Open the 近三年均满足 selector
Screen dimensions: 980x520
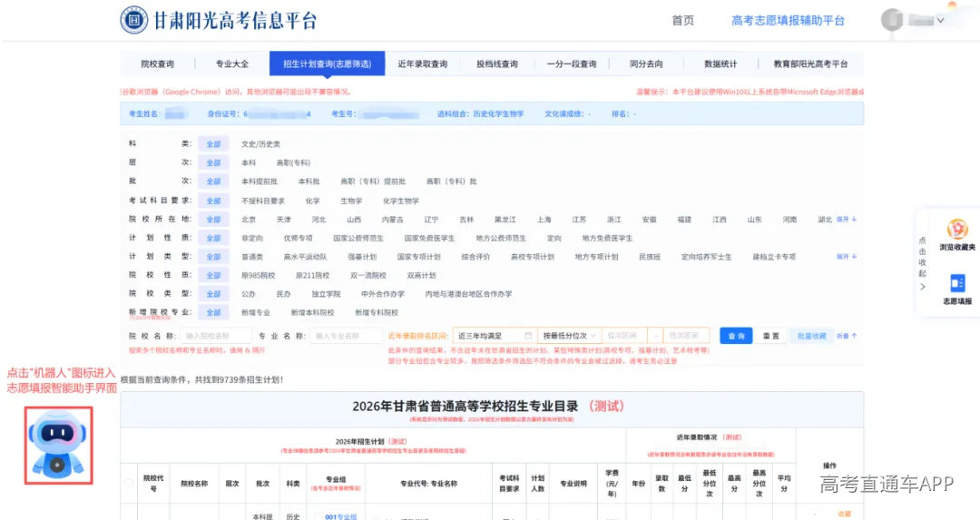pos(495,336)
